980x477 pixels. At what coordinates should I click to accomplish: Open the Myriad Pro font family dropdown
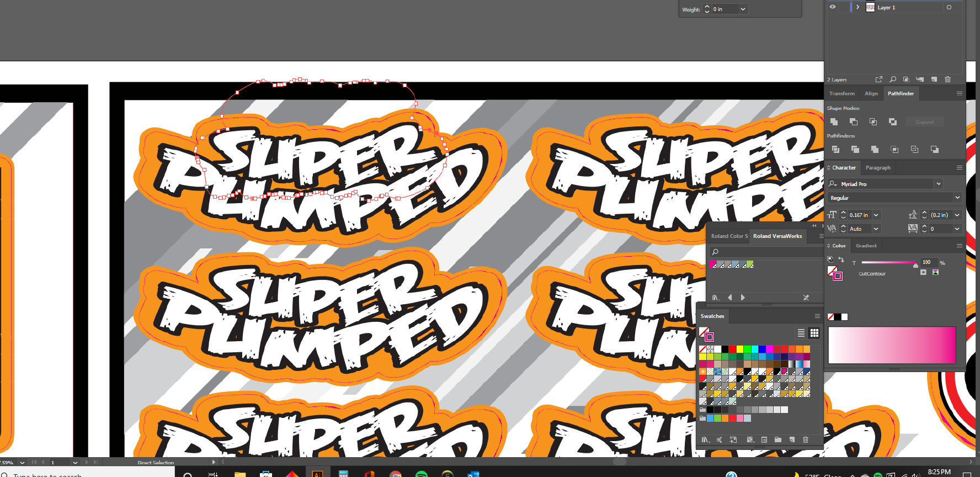(x=939, y=184)
